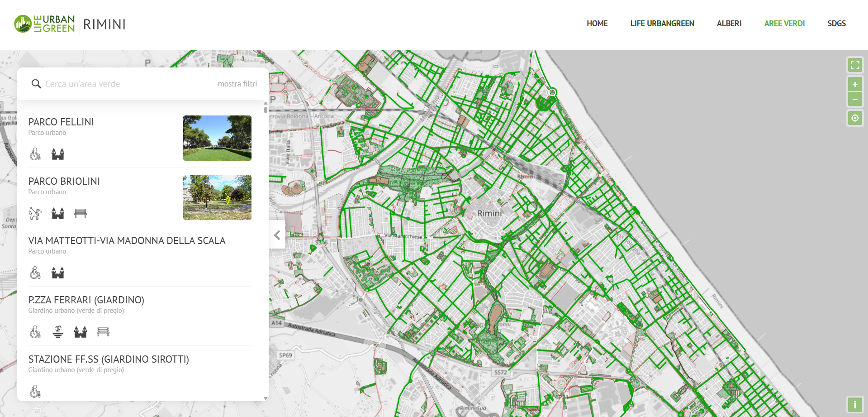Open Parco Fellini entry

tap(61, 122)
